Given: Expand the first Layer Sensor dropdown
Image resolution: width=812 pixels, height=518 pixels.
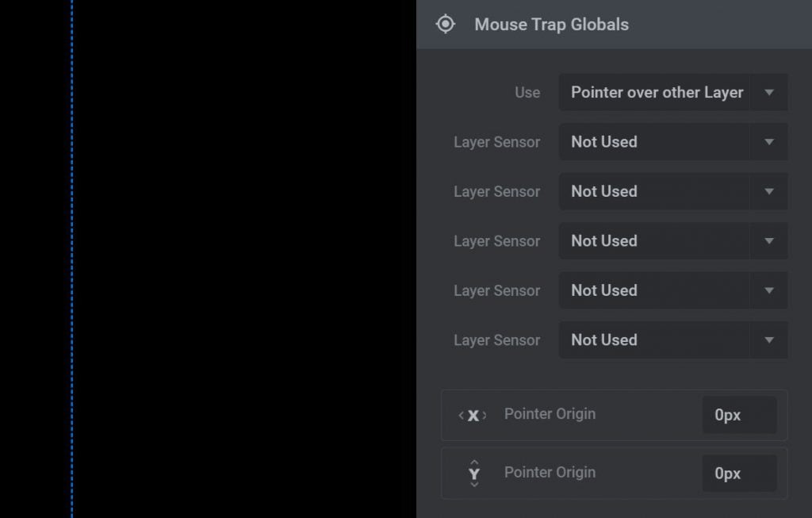Looking at the screenshot, I should pos(768,142).
